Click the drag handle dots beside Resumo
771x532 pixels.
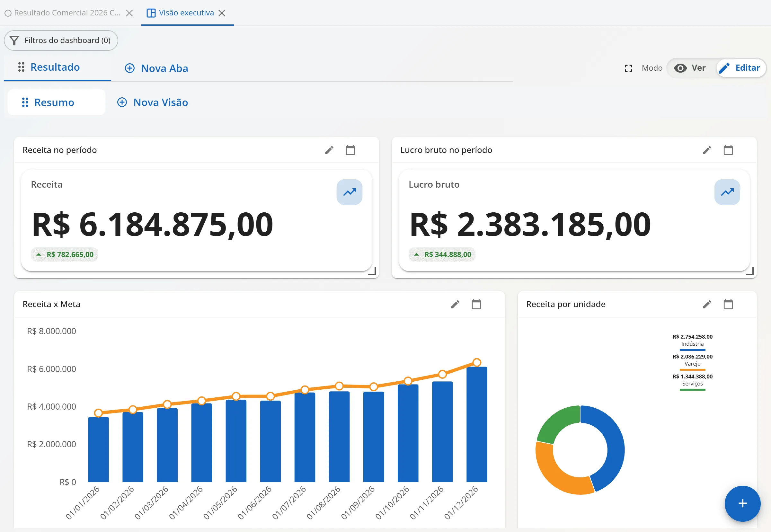click(x=25, y=102)
